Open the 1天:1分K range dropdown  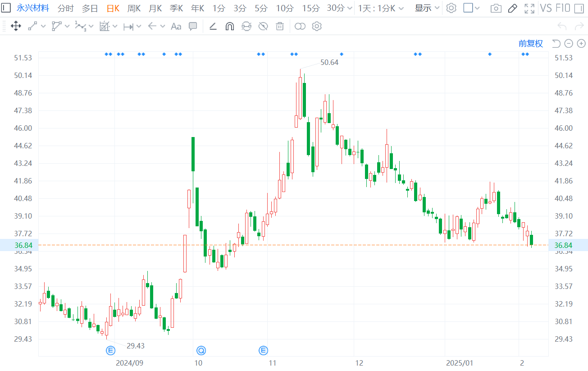tap(381, 8)
